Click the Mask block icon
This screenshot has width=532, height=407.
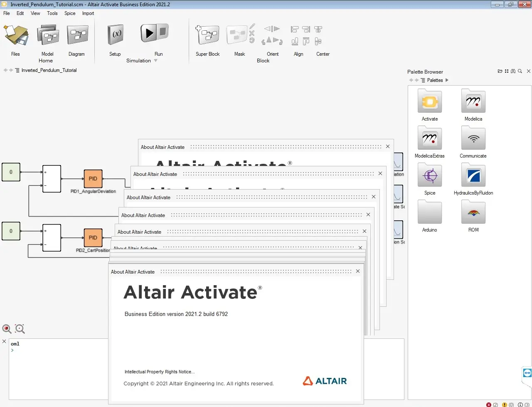click(237, 35)
